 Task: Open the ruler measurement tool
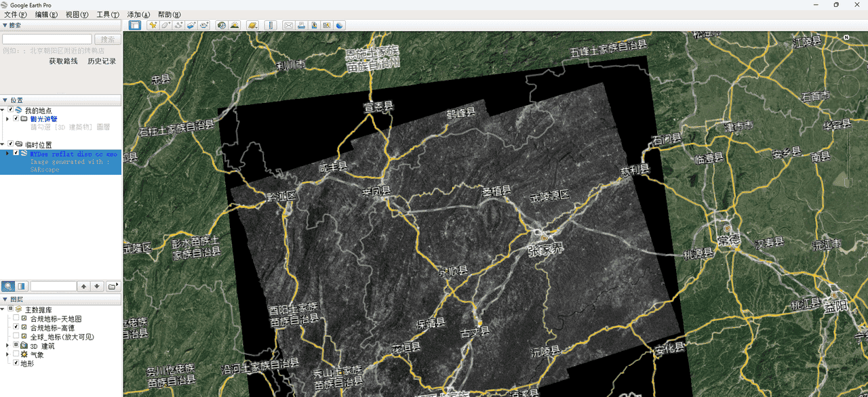271,26
